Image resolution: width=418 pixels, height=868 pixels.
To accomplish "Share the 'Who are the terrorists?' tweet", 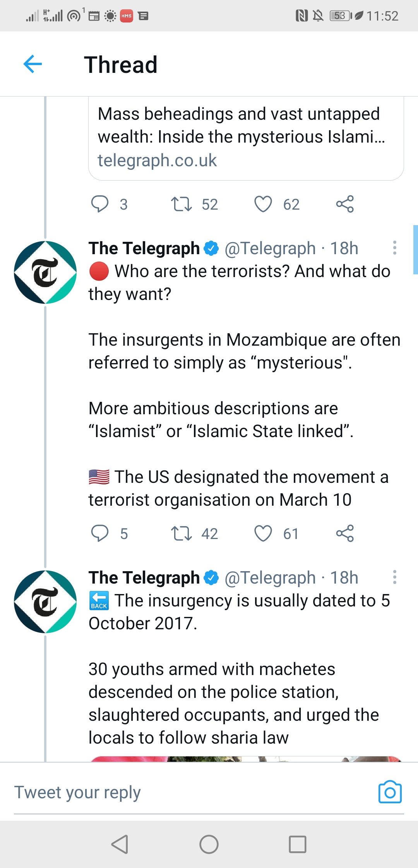I will [x=345, y=533].
